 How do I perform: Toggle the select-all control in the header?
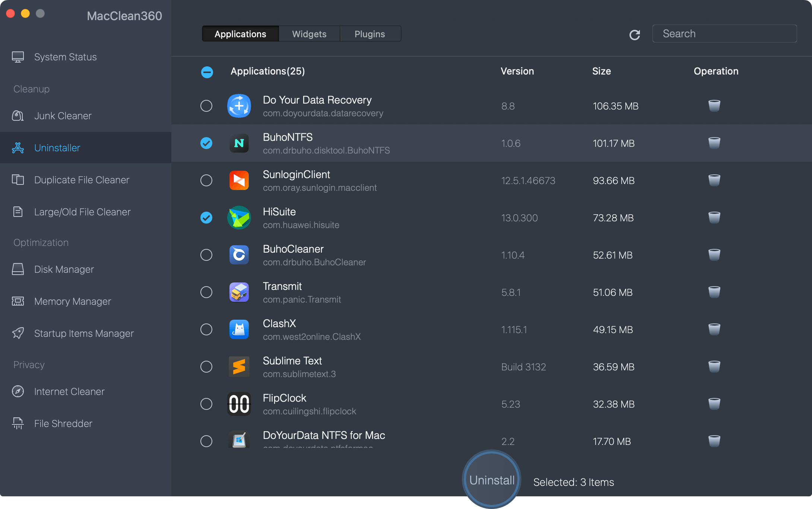[207, 72]
